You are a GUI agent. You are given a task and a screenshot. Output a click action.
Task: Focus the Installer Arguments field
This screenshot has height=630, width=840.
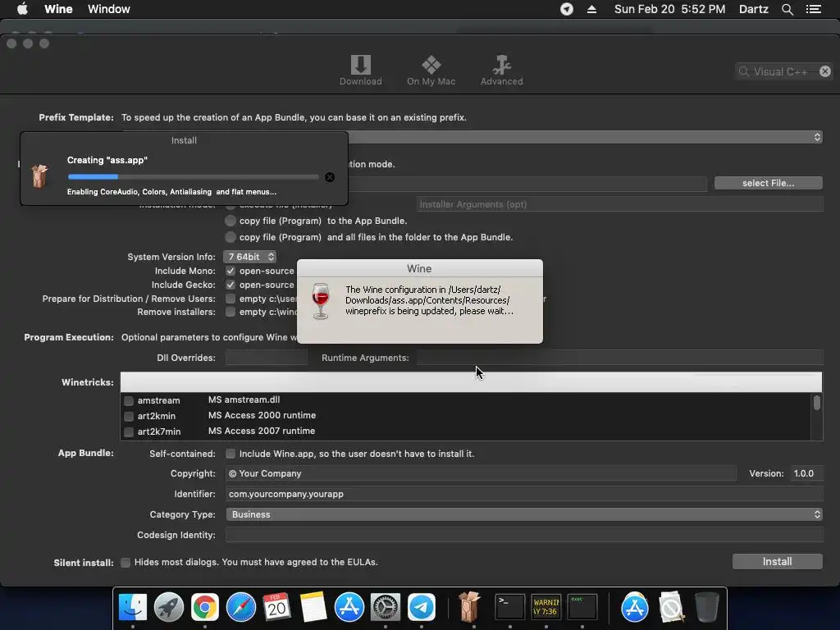pos(619,204)
